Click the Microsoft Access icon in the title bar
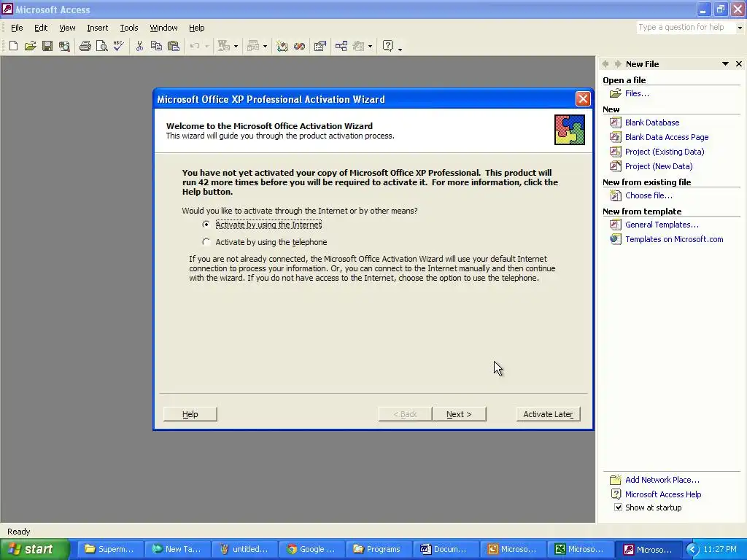Screen dimensions: 747x560 (x=7, y=9)
